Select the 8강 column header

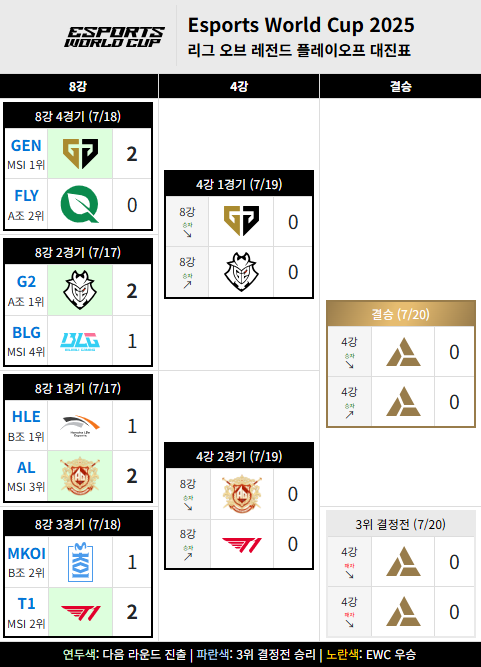click(x=79, y=86)
